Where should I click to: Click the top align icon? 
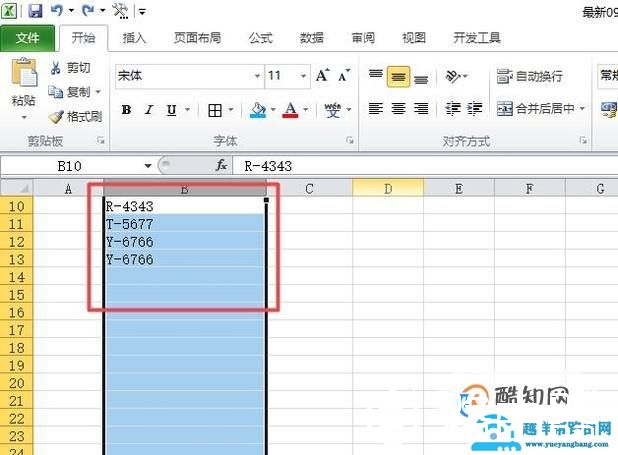[x=376, y=76]
